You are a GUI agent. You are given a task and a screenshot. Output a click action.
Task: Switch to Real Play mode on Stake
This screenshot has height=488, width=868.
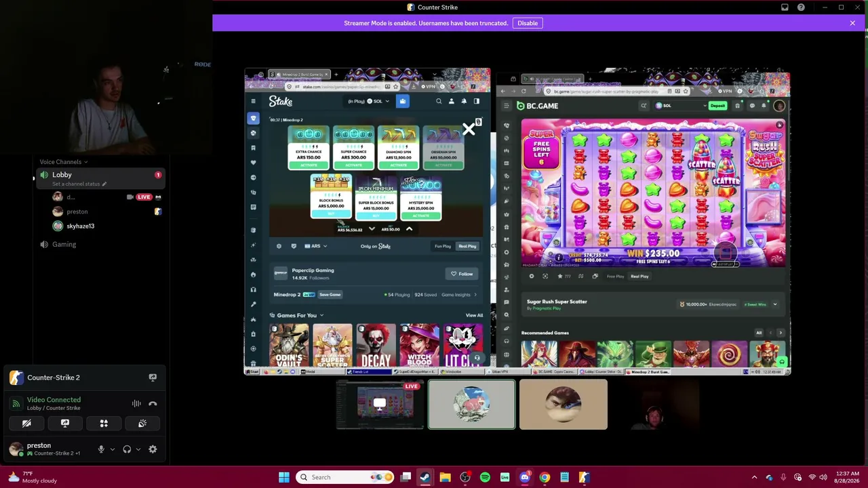(x=467, y=246)
